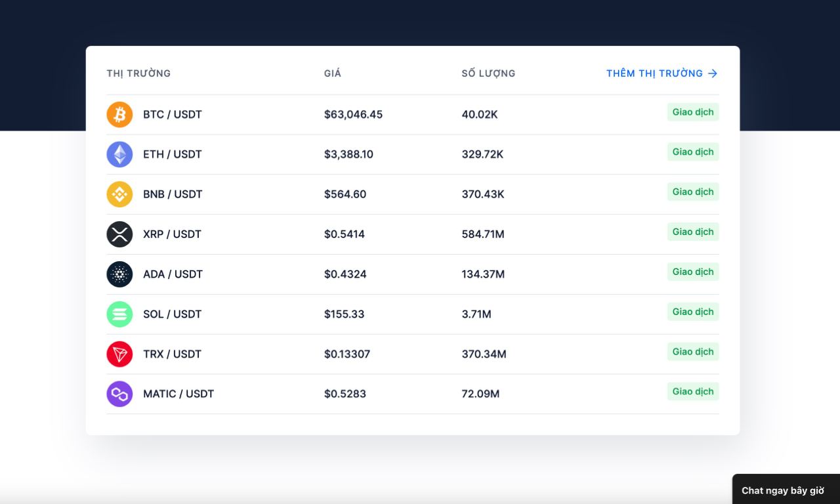Select the TRX / USDT market name
The height and width of the screenshot is (504, 840).
172,354
